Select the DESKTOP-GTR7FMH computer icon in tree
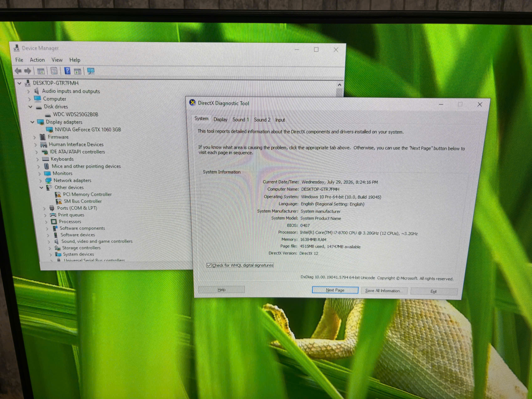 [x=28, y=83]
